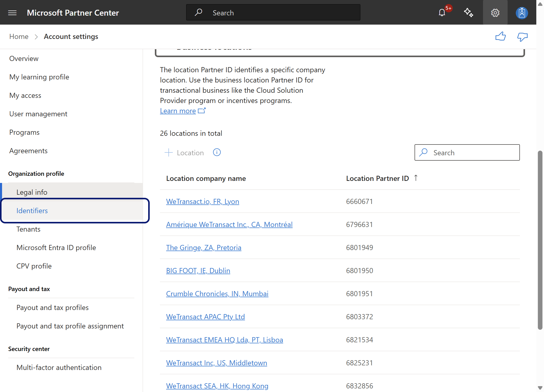This screenshot has height=392, width=544.
Task: Open the user account avatar
Action: pyautogui.click(x=522, y=13)
